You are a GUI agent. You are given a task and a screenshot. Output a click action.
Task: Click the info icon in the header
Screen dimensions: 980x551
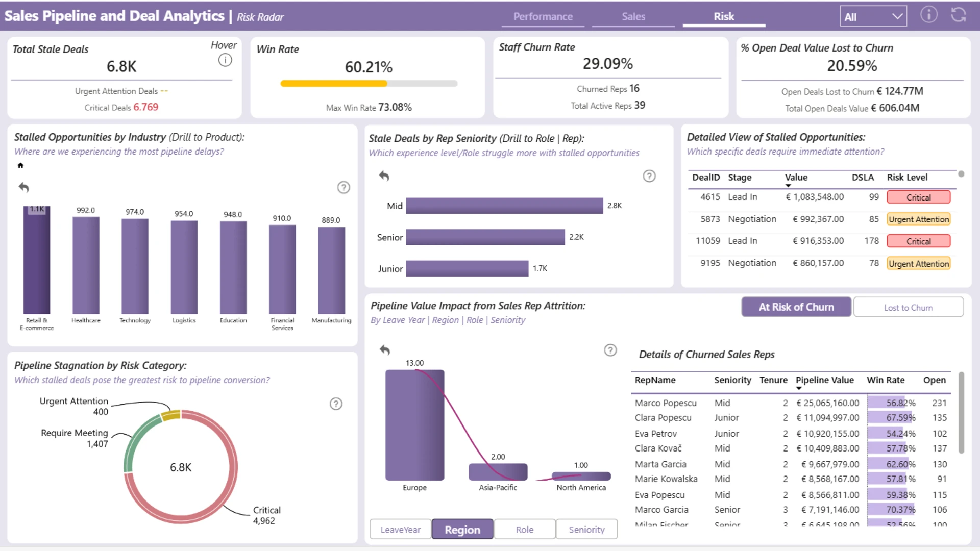tap(928, 14)
